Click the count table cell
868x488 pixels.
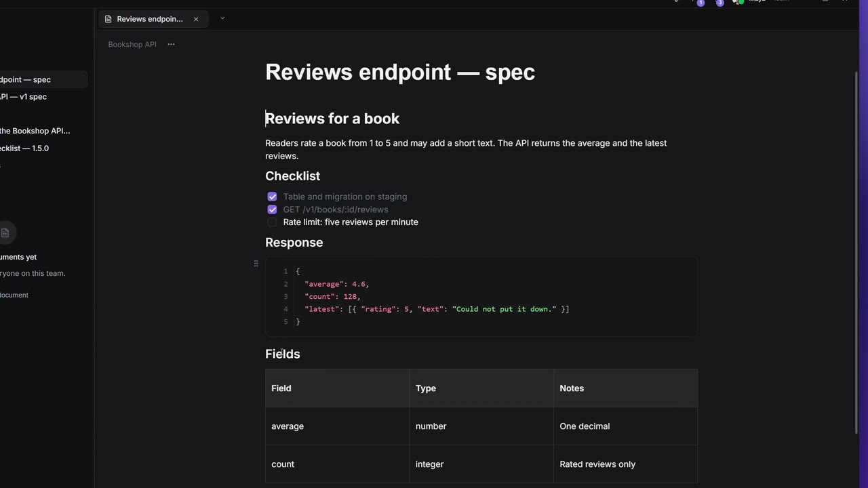pyautogui.click(x=337, y=464)
